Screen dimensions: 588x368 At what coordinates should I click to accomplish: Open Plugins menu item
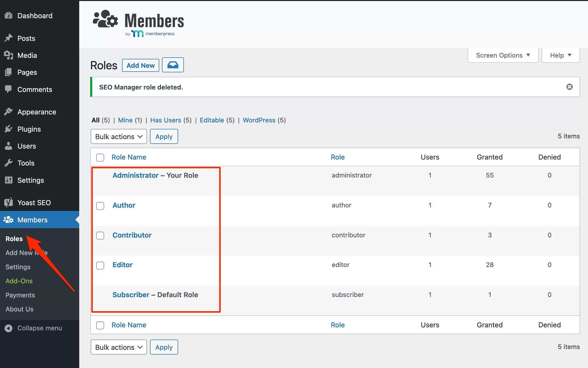pyautogui.click(x=40, y=129)
